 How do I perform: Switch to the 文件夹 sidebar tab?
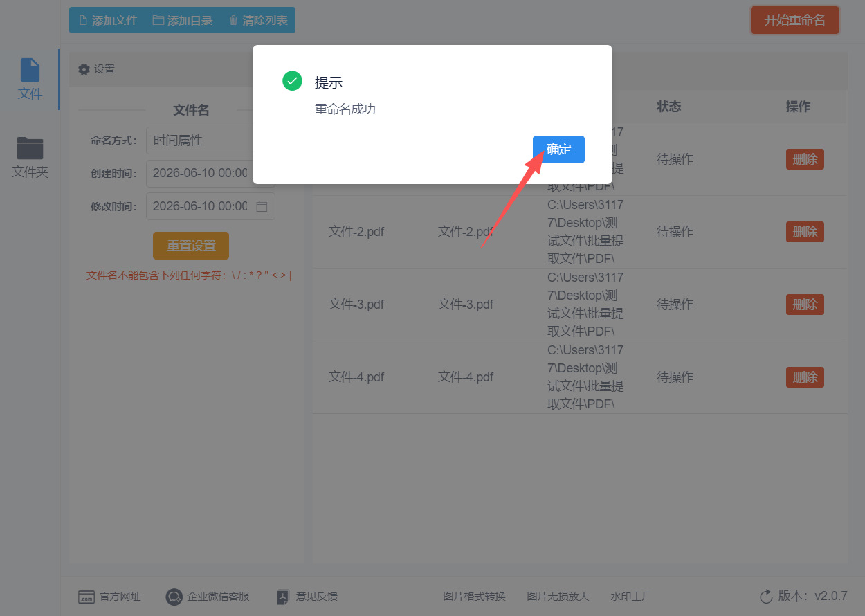pyautogui.click(x=30, y=158)
